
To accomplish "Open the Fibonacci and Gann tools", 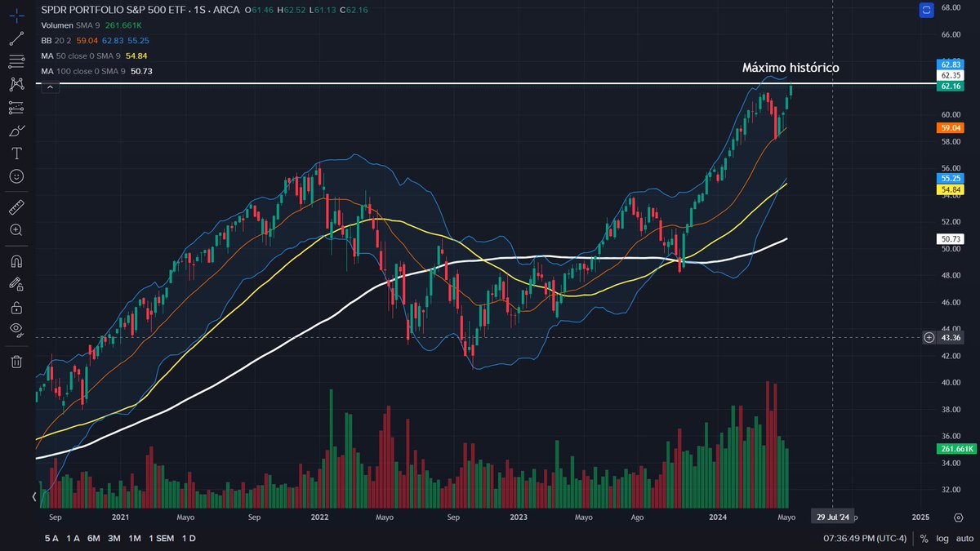I will pyautogui.click(x=16, y=61).
